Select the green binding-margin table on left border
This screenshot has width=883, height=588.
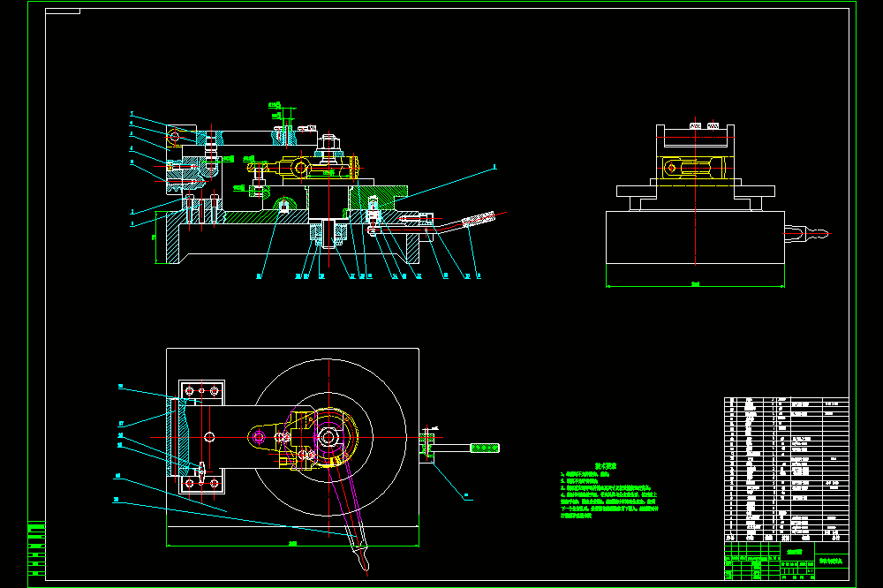click(36, 549)
